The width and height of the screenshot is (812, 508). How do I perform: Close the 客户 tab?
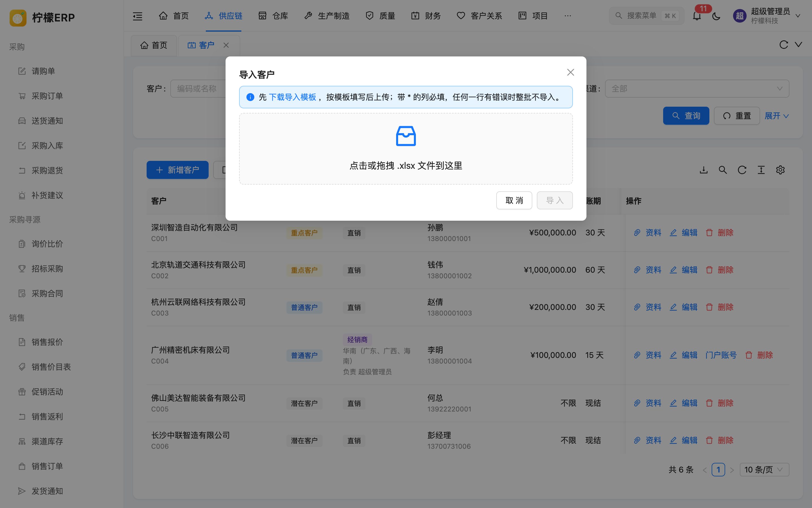(x=226, y=45)
